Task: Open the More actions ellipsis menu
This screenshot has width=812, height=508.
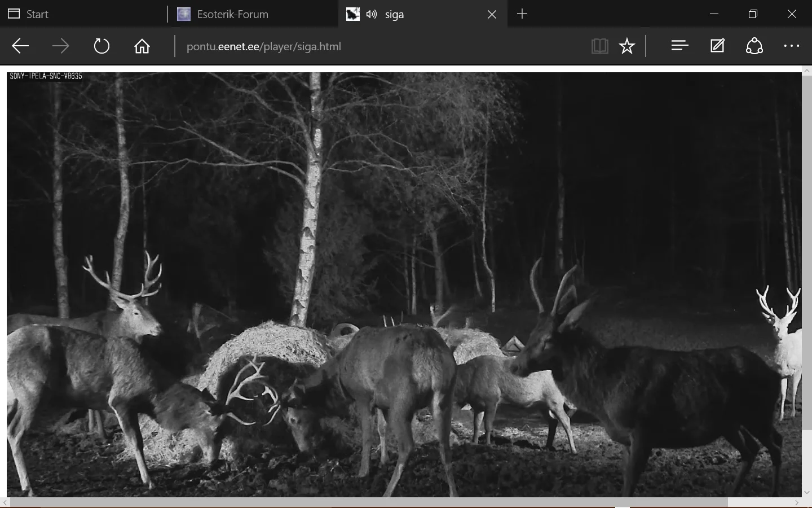Action: [x=792, y=46]
